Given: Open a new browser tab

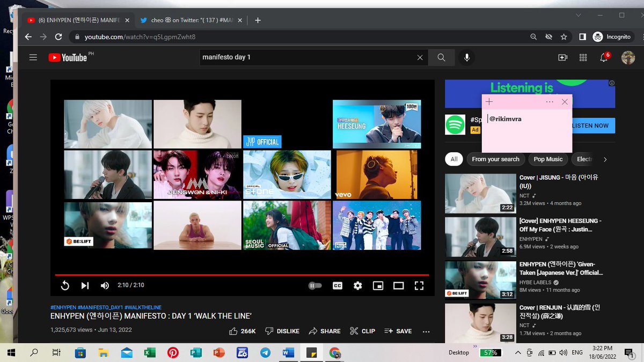Looking at the screenshot, I should pos(258,20).
